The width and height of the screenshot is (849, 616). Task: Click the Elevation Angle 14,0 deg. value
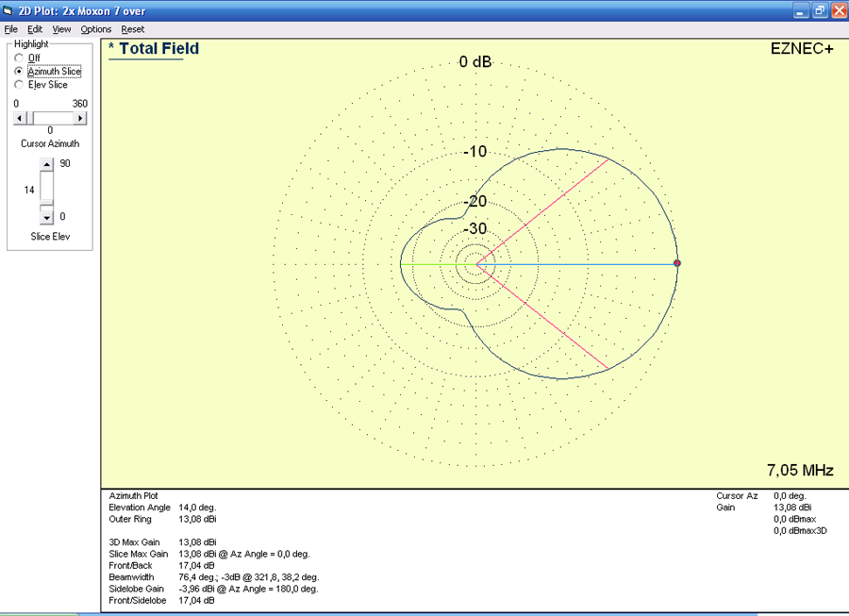pyautogui.click(x=197, y=508)
